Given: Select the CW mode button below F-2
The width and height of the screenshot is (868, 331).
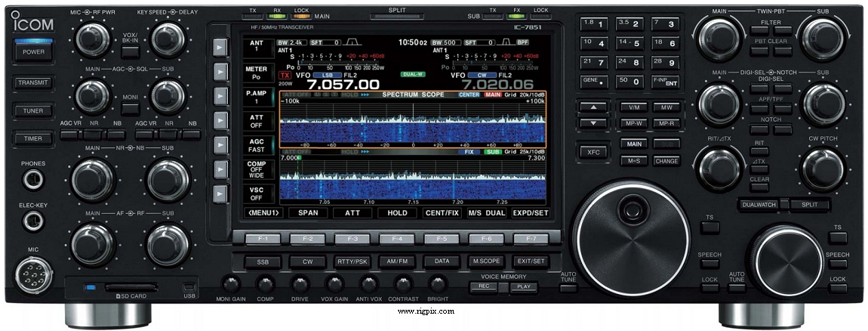Looking at the screenshot, I should [308, 261].
